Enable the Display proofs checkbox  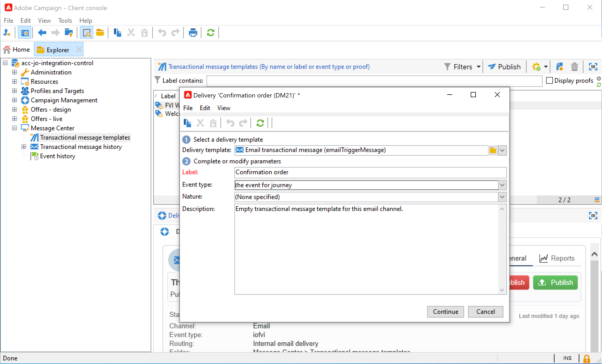pos(550,80)
